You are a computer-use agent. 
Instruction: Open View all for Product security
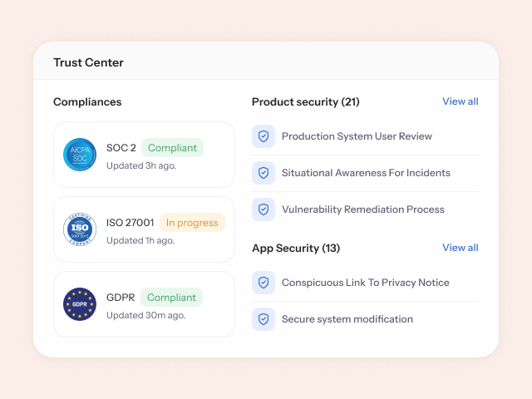pyautogui.click(x=460, y=101)
